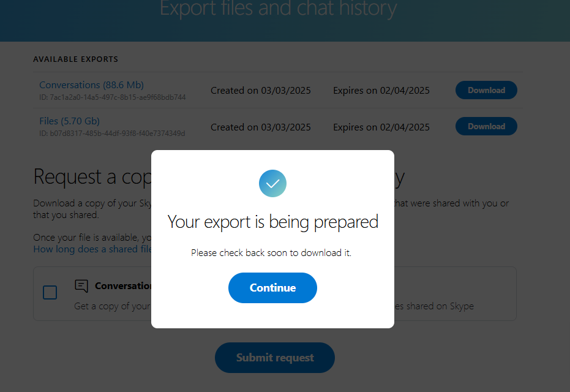Click the Files 'Expires on 02/04/2025' date
This screenshot has height=392, width=570.
coord(381,127)
